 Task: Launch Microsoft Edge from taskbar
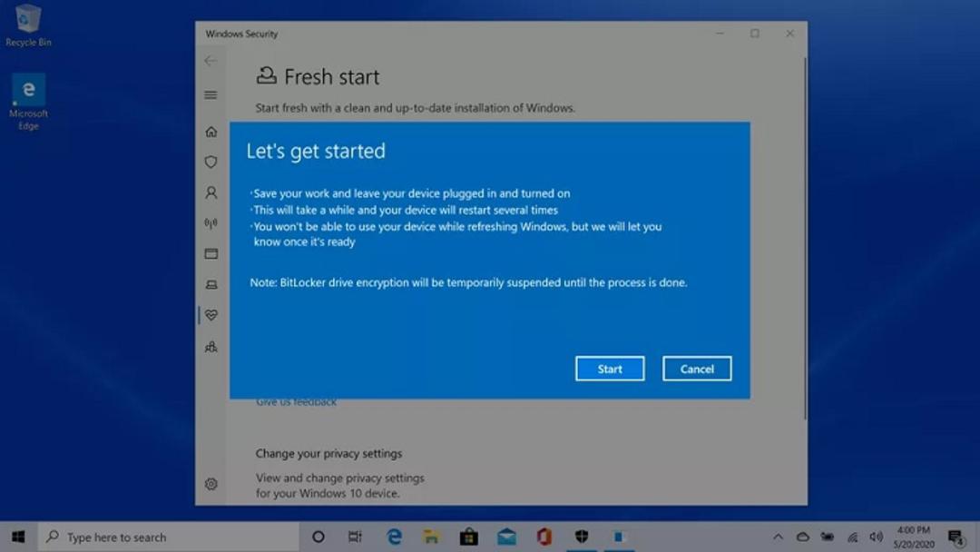(x=394, y=537)
